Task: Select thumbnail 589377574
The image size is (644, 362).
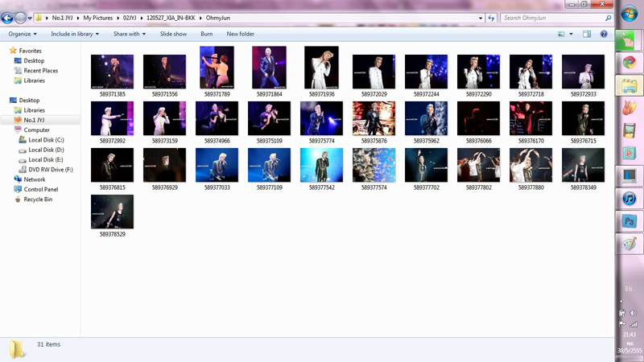Action: (x=374, y=166)
